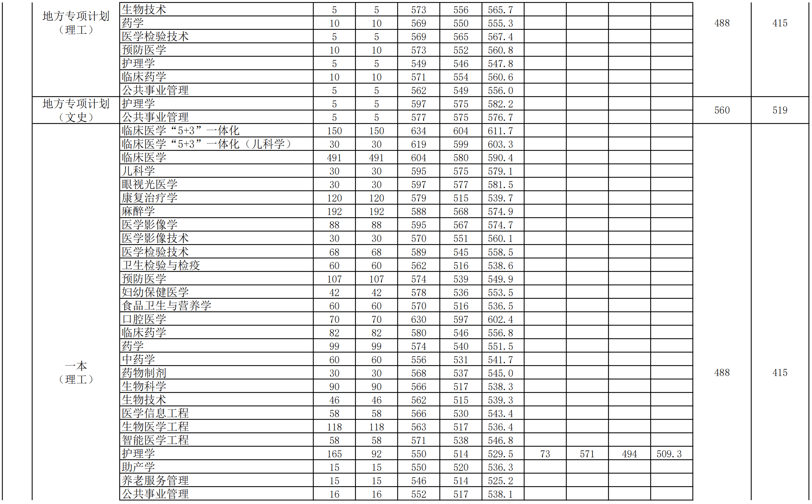
Task: Select the value 574.9 for 麻醉学
Action: click(501, 211)
